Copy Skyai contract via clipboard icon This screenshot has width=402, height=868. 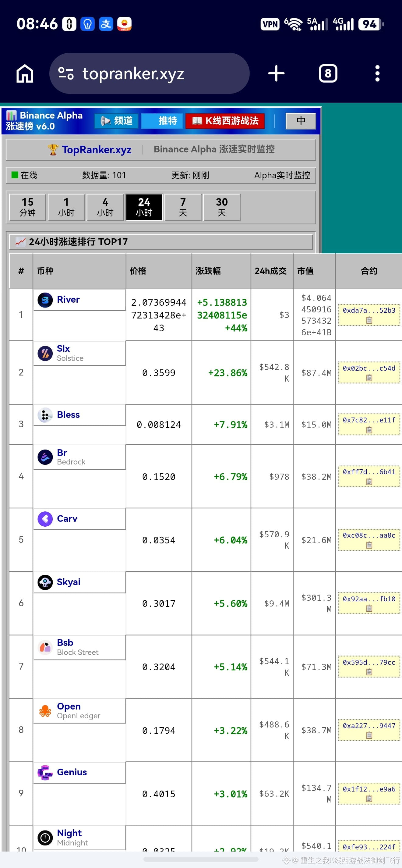(x=369, y=608)
